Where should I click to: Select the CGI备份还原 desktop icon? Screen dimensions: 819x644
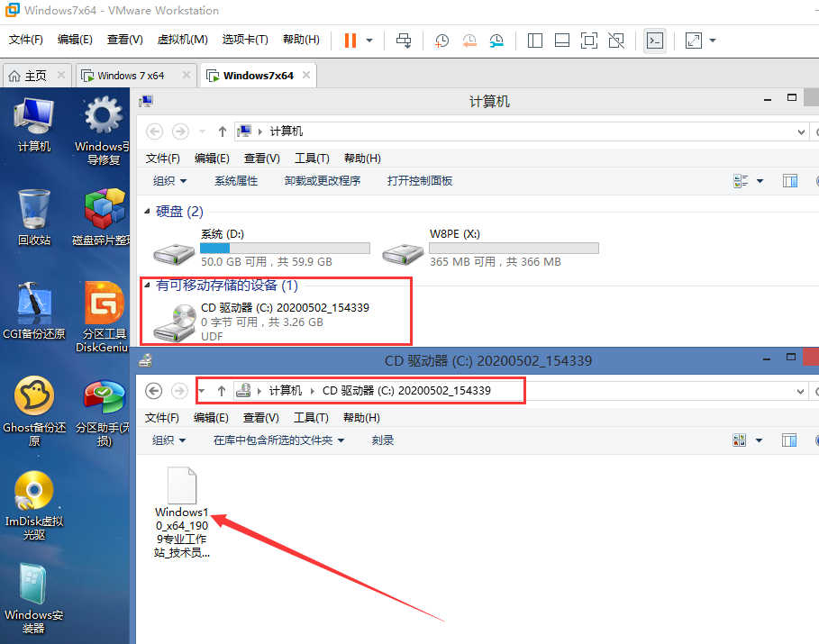(x=34, y=311)
